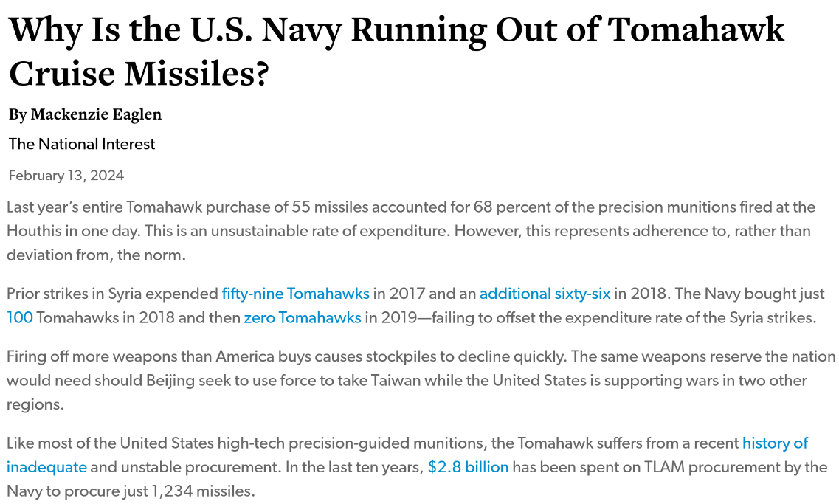Open the "zero Tomahawks" link
Screen dimensions: 839x504
point(302,318)
